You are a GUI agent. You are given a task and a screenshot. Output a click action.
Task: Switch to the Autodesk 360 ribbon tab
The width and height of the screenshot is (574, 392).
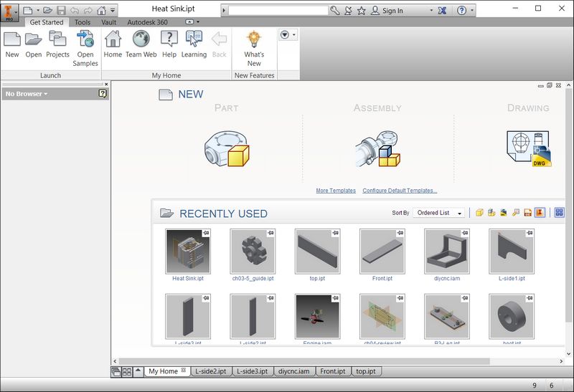[x=147, y=22]
